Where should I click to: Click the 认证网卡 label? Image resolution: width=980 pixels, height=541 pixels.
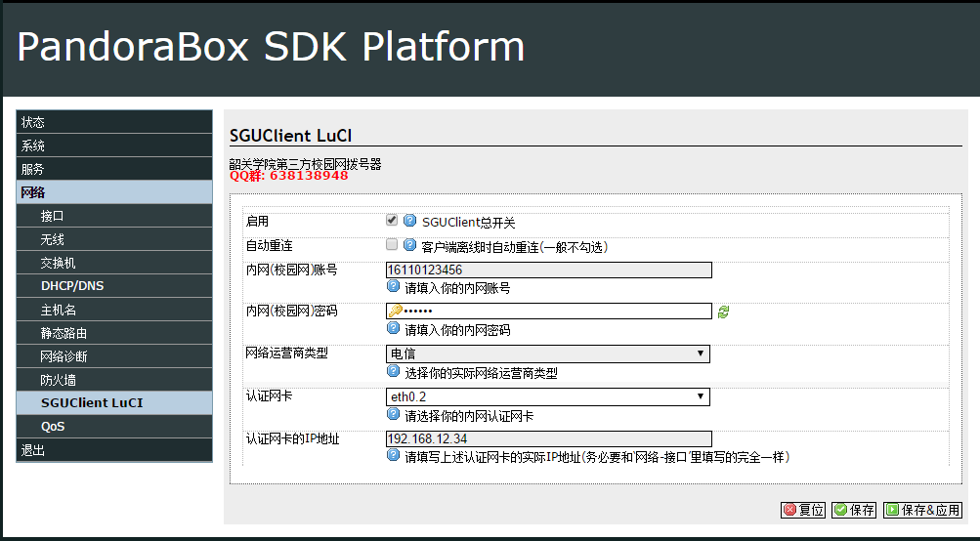pyautogui.click(x=270, y=396)
